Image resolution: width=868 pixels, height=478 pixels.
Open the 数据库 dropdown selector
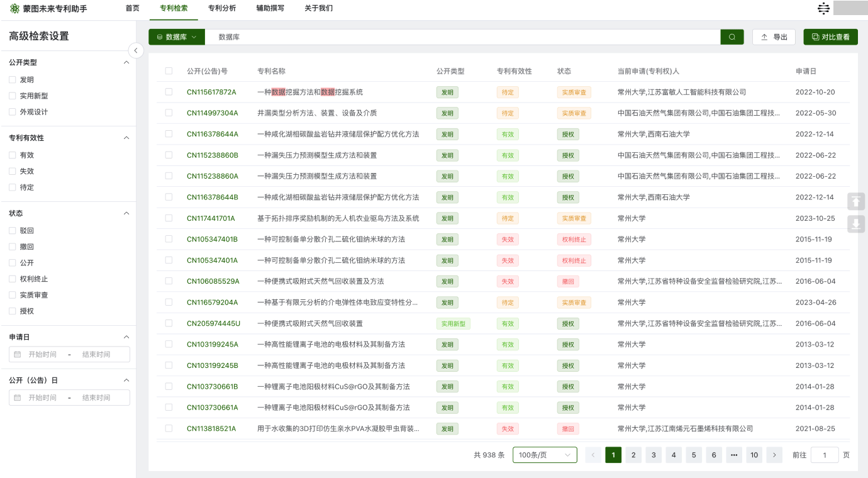pos(177,37)
